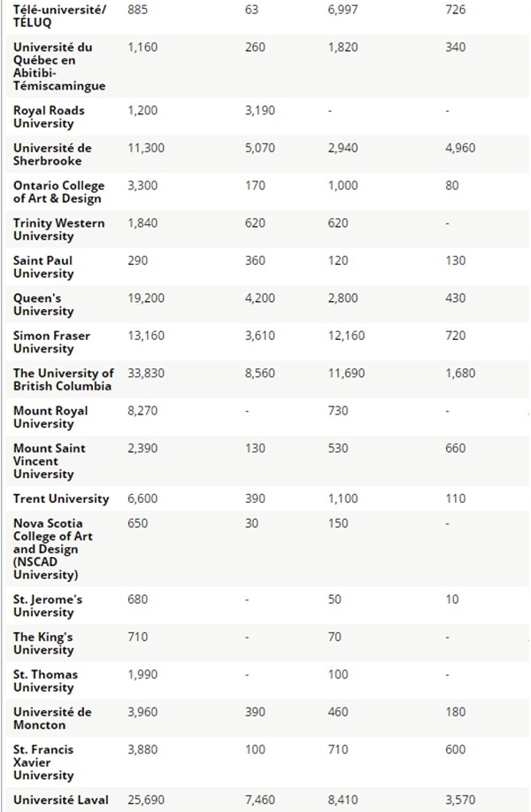Click Ontario College of Art & Design

[x=58, y=192]
